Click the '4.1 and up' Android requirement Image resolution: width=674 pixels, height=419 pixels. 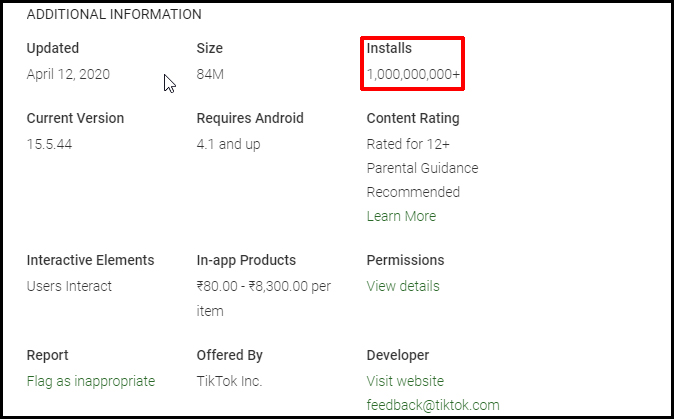coord(230,144)
